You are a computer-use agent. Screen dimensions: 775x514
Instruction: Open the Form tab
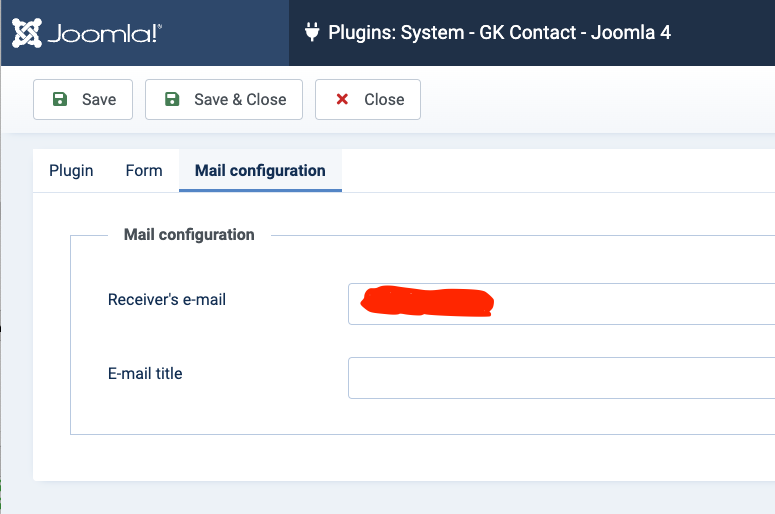(144, 171)
